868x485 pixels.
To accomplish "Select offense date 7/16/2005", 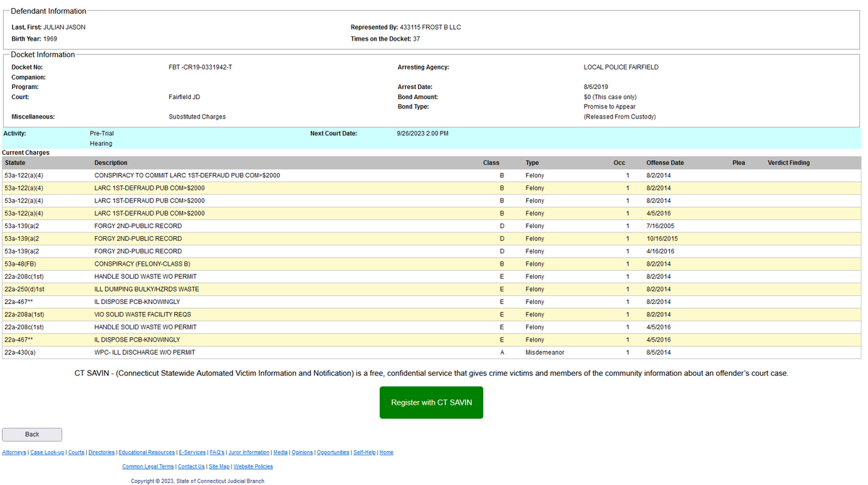I will pyautogui.click(x=660, y=226).
